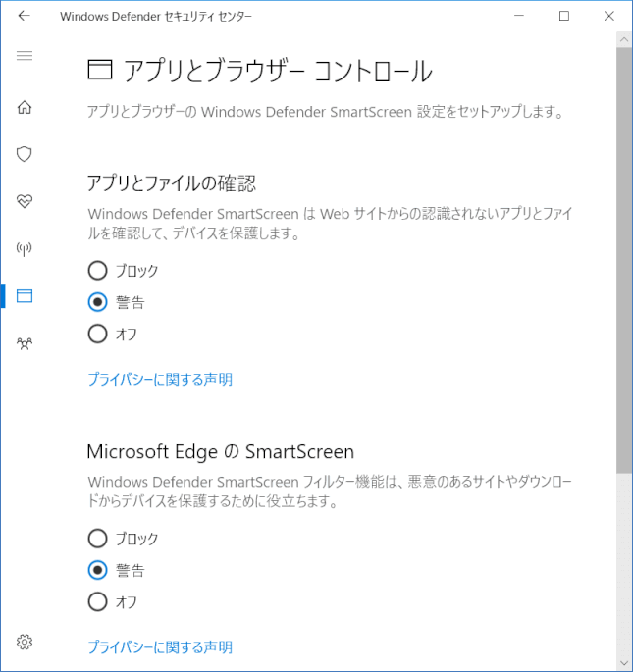Open Device performance & health heart icon
The width and height of the screenshot is (633, 672).
pos(25,201)
